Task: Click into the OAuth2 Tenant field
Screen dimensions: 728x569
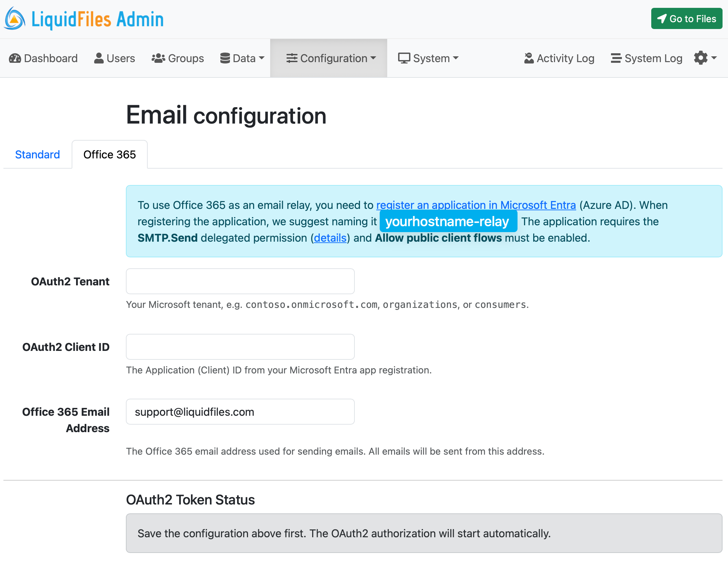Action: click(x=240, y=281)
